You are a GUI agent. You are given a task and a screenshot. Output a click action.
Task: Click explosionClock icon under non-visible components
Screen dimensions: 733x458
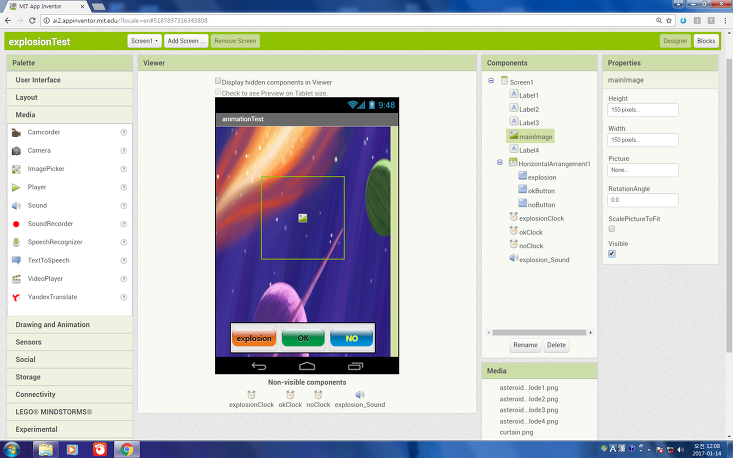pyautogui.click(x=252, y=395)
